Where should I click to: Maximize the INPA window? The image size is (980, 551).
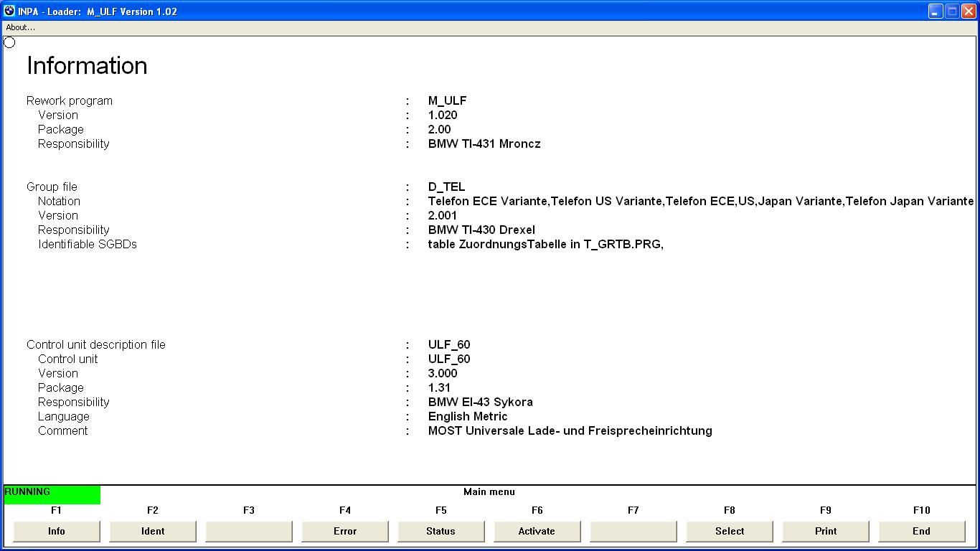coord(952,11)
